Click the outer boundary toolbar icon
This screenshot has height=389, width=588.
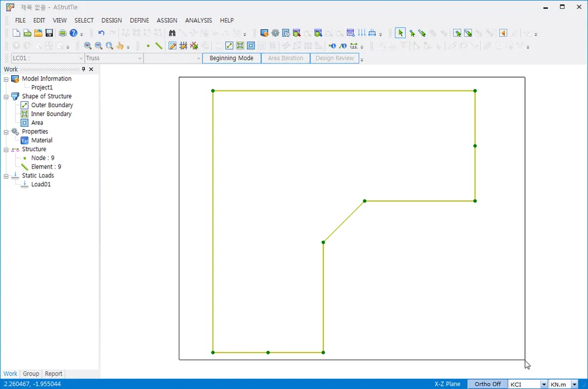click(x=229, y=46)
